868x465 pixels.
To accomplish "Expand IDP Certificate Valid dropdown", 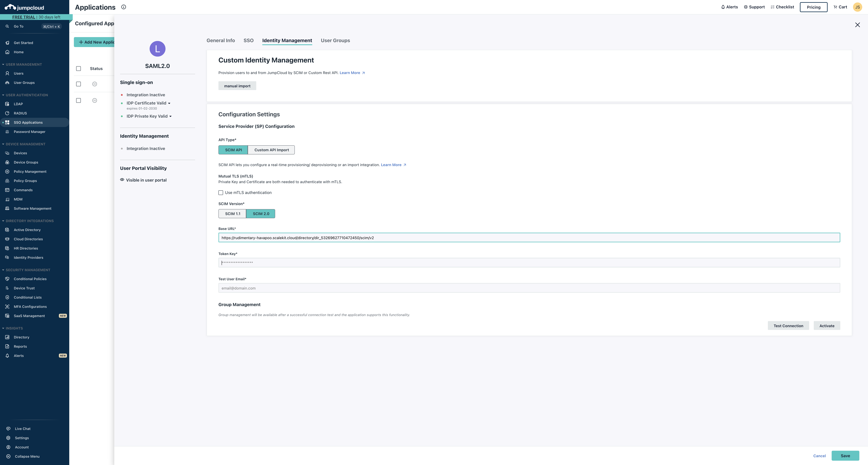I will [169, 103].
